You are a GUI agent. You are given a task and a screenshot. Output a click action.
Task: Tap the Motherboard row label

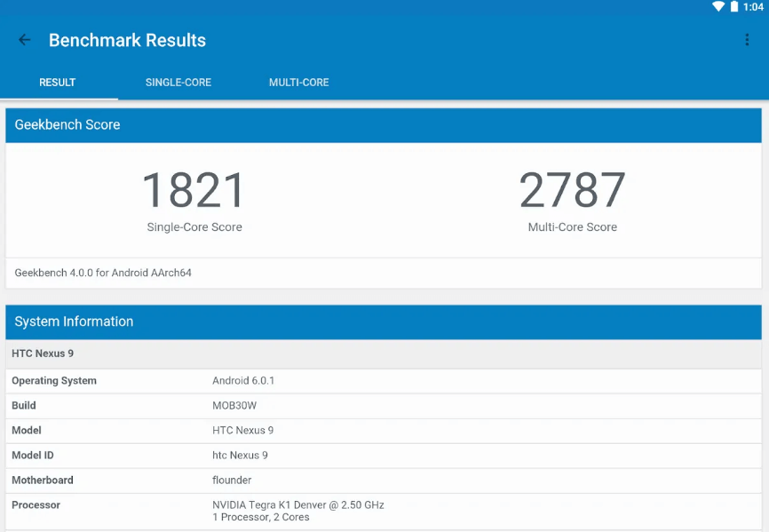[x=43, y=480]
